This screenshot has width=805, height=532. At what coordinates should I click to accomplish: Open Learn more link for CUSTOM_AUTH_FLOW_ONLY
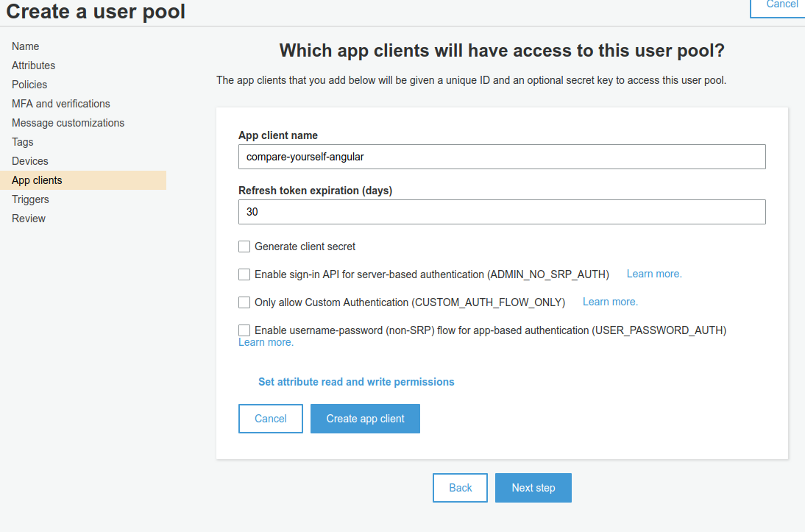pos(610,302)
